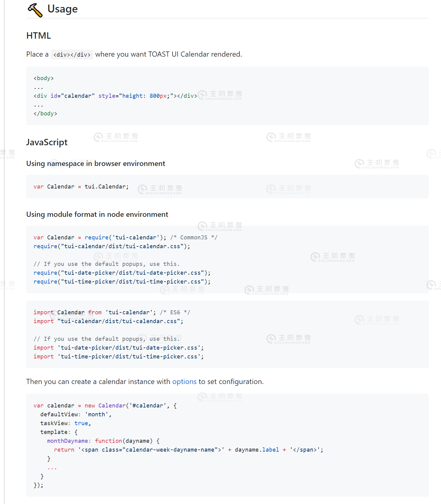Click 'Using module format in node environment' heading
Screen dimensions: 441x504
coord(97,214)
